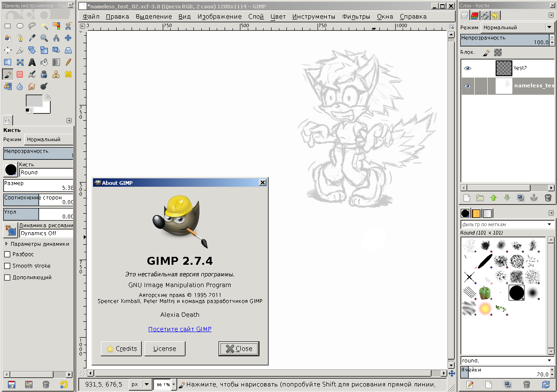Enable the Дополняющий checkbox

(7, 277)
